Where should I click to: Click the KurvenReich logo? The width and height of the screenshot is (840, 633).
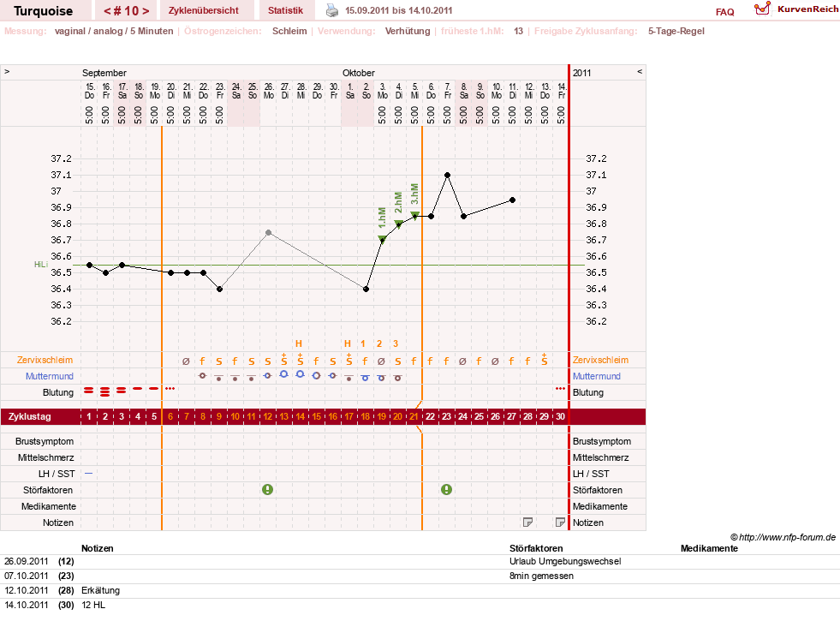pos(795,9)
